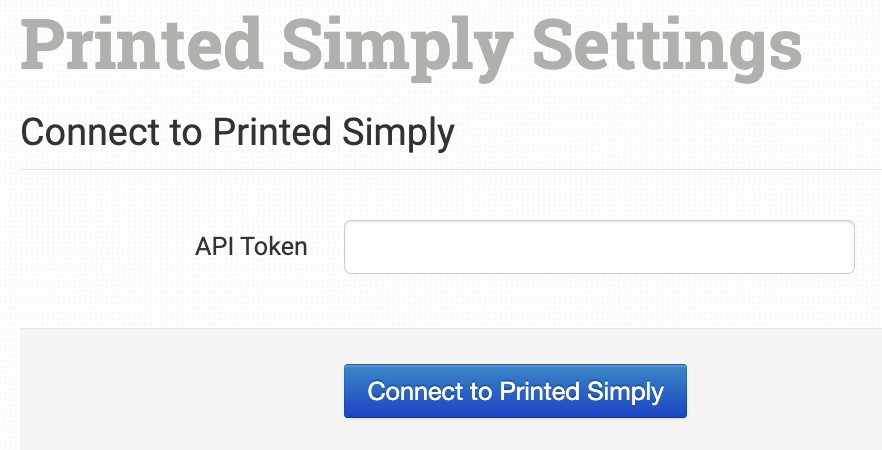Place the cursor in the API Token box
Screen dimensions: 882x450
pos(599,247)
